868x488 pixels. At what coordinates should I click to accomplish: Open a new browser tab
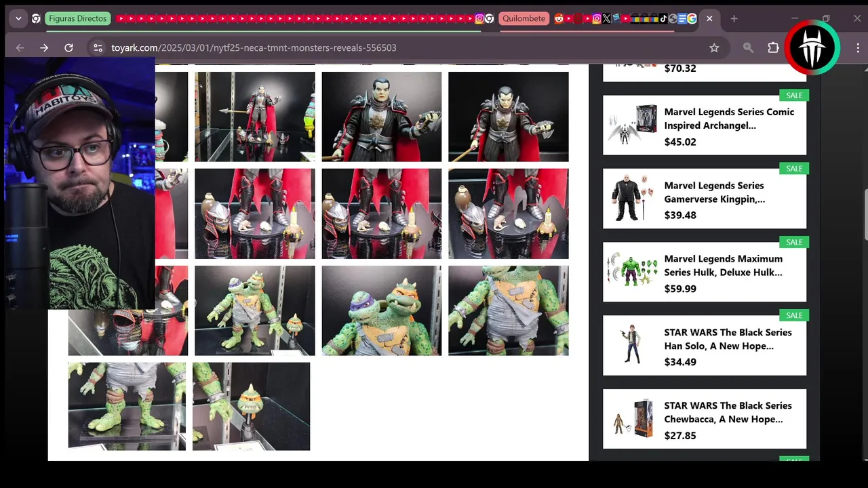734,18
